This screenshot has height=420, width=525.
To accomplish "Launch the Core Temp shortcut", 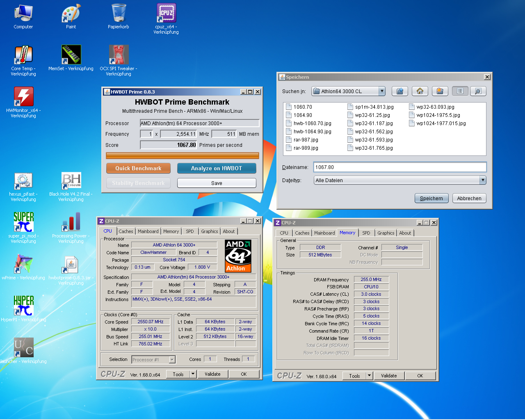I will coord(23,60).
